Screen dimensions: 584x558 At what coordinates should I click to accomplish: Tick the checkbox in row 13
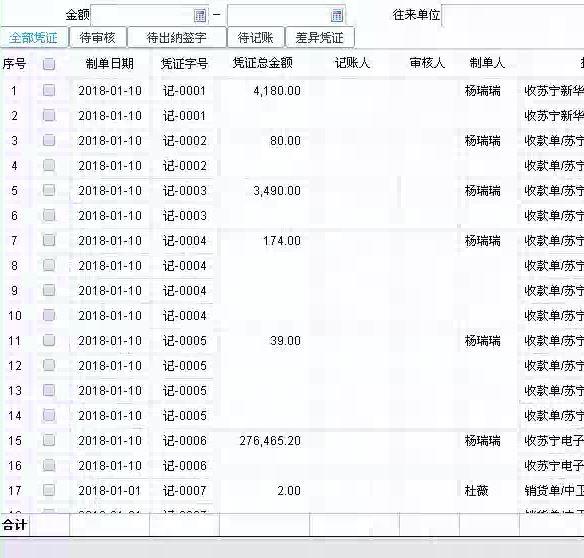point(49,390)
